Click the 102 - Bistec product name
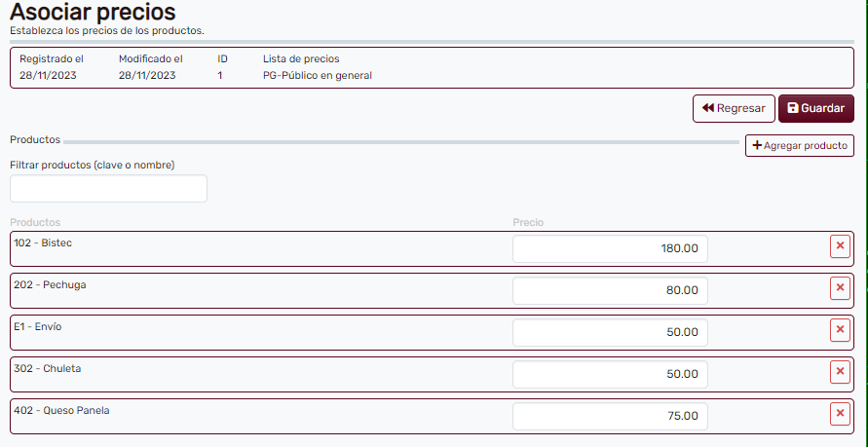 [43, 242]
